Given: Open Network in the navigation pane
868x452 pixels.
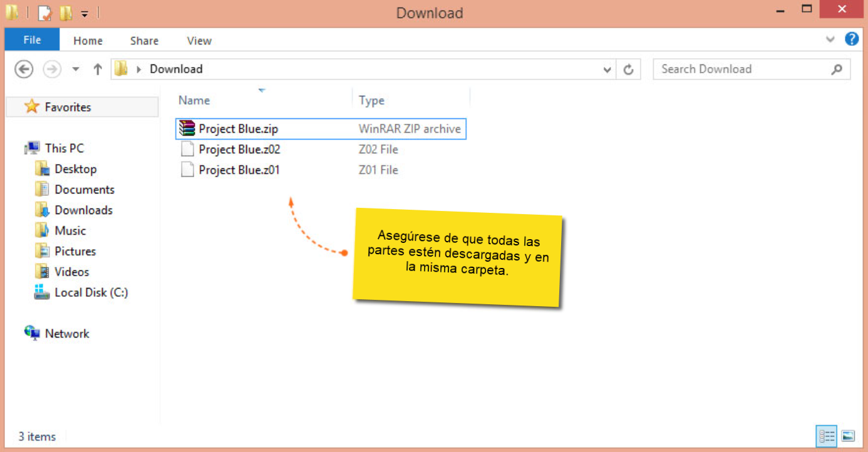Looking at the screenshot, I should (x=67, y=334).
